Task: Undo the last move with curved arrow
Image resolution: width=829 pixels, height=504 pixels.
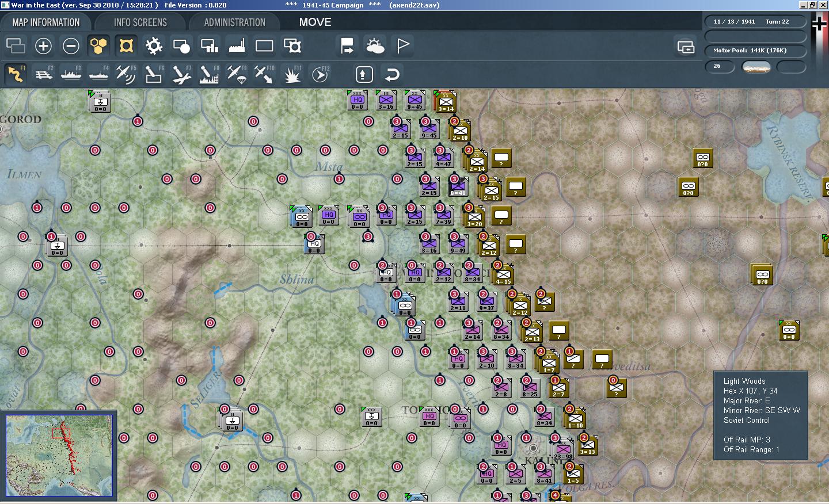Action: (x=391, y=74)
